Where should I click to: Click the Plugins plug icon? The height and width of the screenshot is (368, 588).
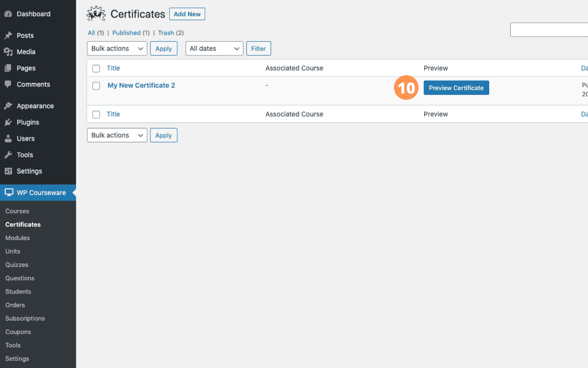tap(8, 122)
